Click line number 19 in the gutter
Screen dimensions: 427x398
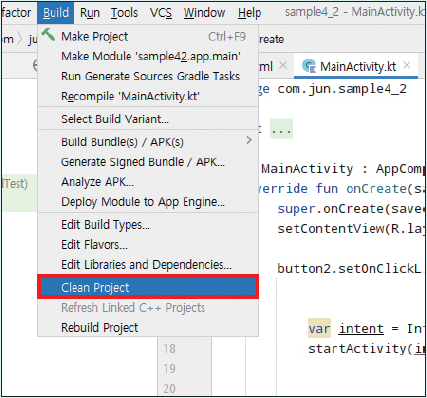click(169, 369)
